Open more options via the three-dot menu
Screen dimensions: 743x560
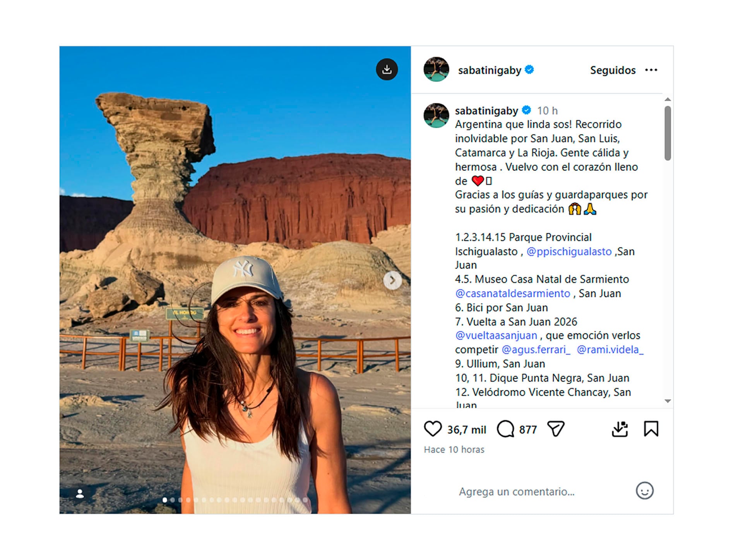tap(652, 70)
